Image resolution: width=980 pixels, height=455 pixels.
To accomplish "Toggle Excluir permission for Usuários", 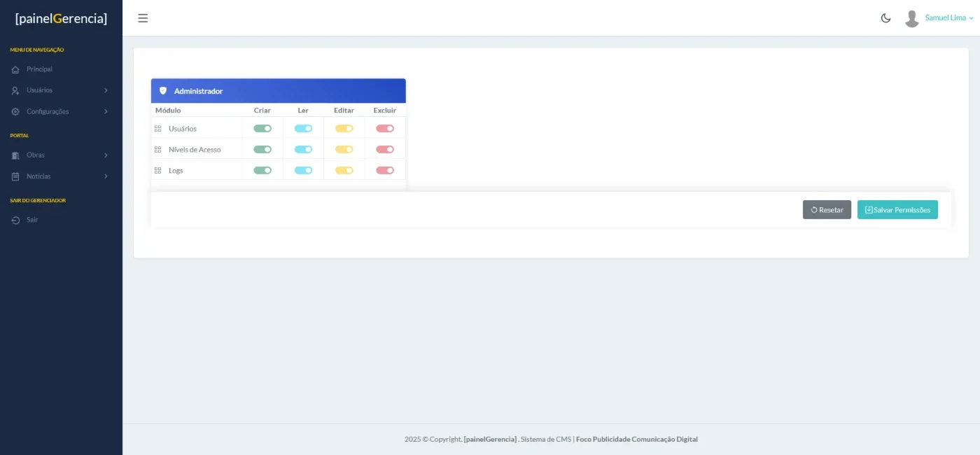I will point(385,129).
